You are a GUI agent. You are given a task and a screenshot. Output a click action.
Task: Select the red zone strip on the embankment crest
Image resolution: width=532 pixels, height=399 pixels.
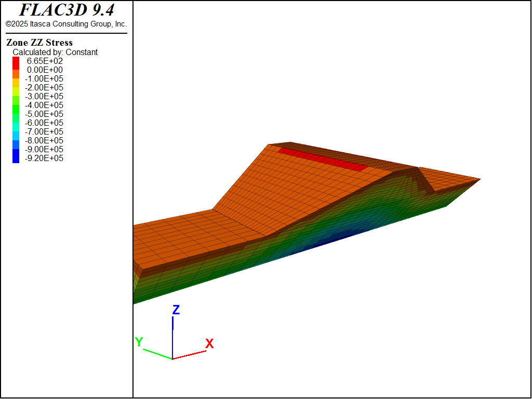click(323, 158)
